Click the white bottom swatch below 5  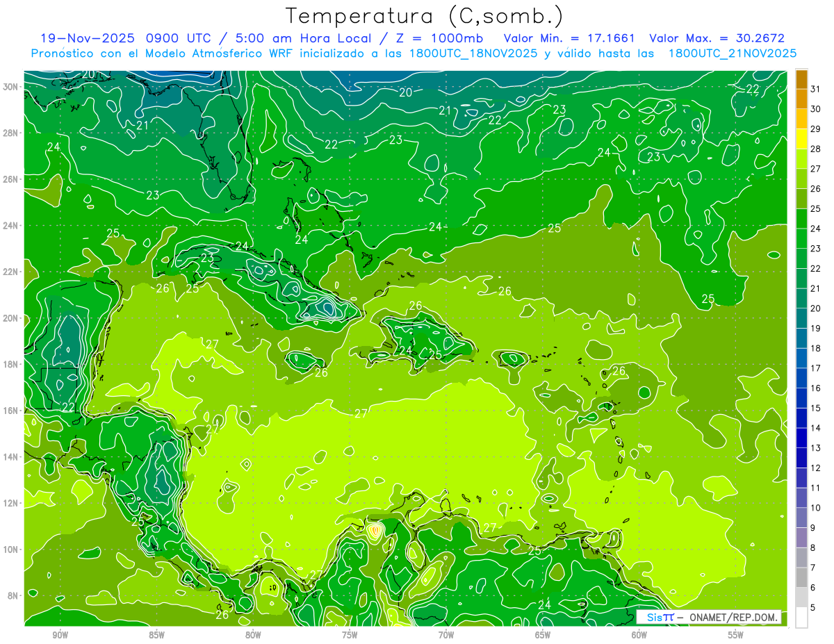(x=801, y=618)
